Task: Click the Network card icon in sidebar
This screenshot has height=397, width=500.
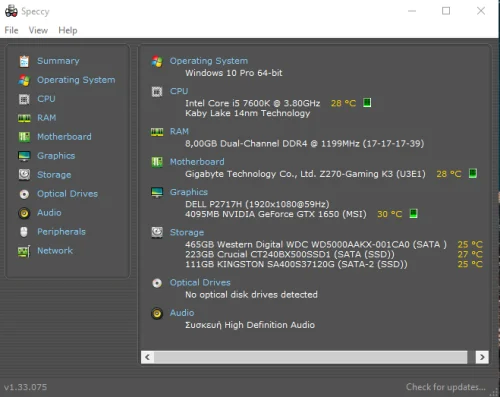Action: click(x=24, y=251)
